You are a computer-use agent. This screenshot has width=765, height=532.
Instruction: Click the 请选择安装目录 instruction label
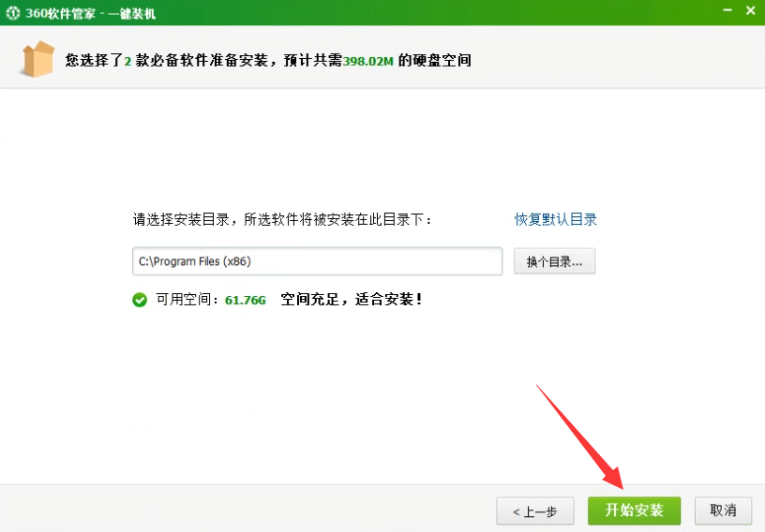click(x=282, y=219)
